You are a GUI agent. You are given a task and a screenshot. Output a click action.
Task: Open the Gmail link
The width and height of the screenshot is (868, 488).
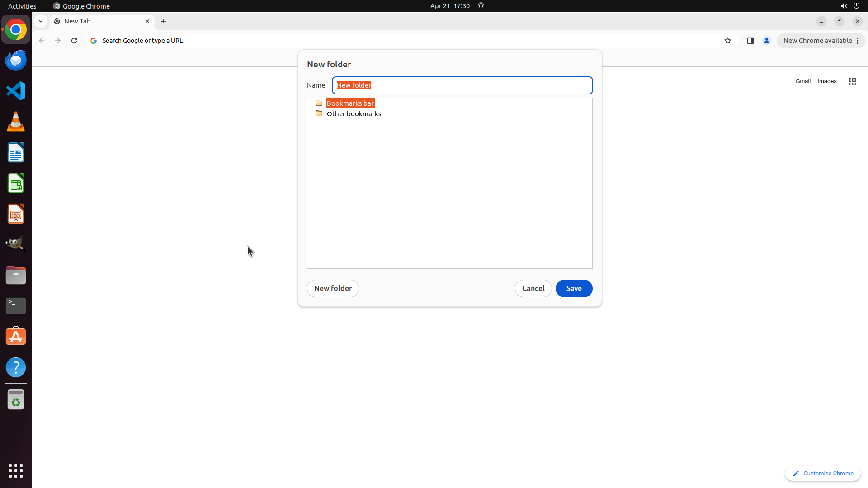click(802, 81)
